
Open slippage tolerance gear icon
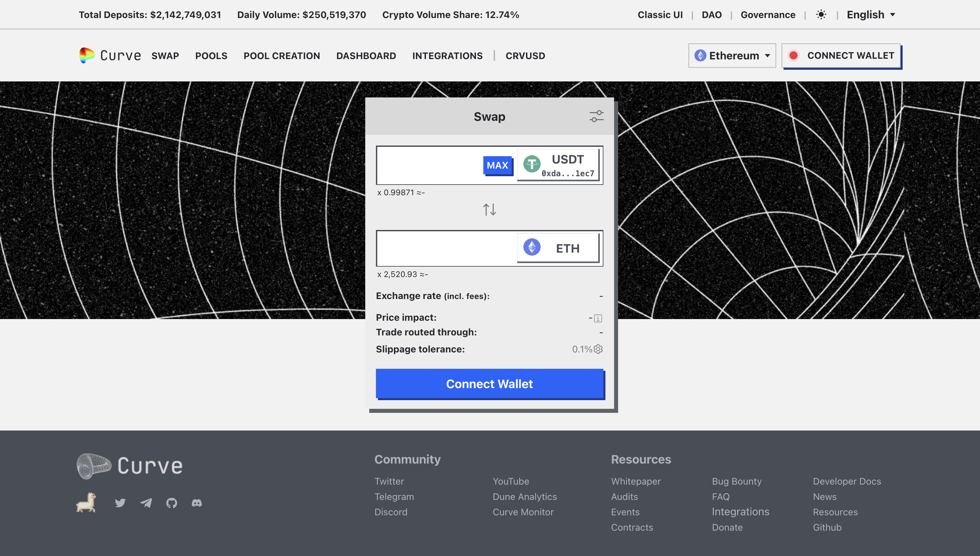click(598, 349)
